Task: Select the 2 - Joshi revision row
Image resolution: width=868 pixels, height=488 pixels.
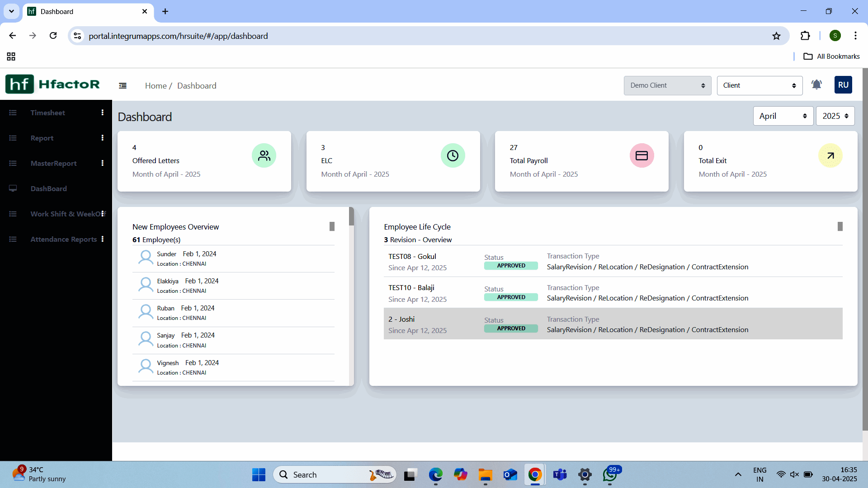Action: tap(613, 324)
